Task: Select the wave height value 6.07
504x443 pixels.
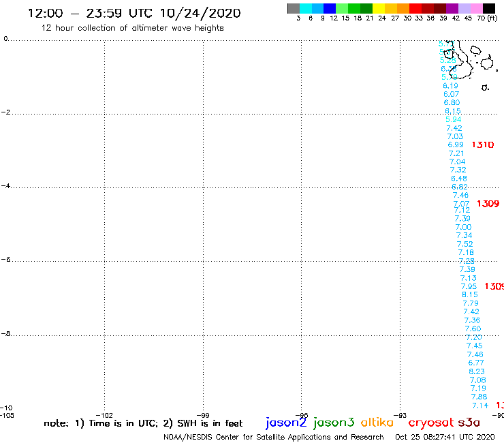Action: tap(452, 94)
